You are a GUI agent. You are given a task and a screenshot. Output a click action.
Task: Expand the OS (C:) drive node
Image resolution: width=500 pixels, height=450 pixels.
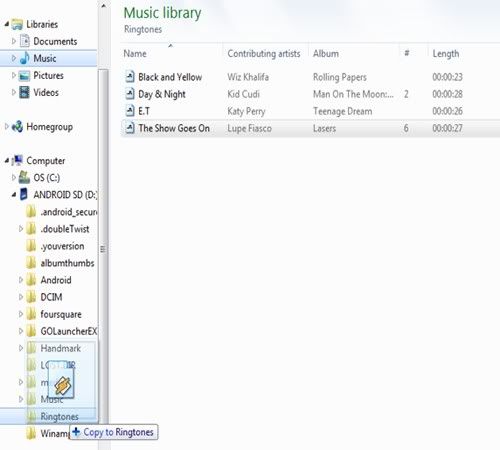(x=14, y=177)
